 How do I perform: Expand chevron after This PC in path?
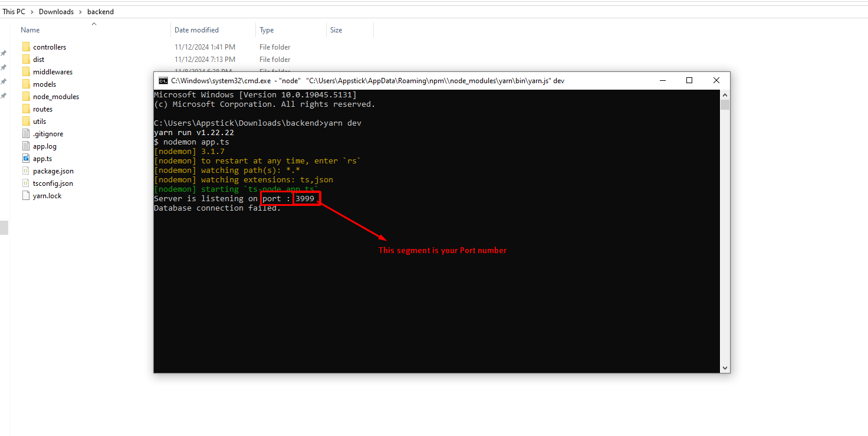click(32, 12)
